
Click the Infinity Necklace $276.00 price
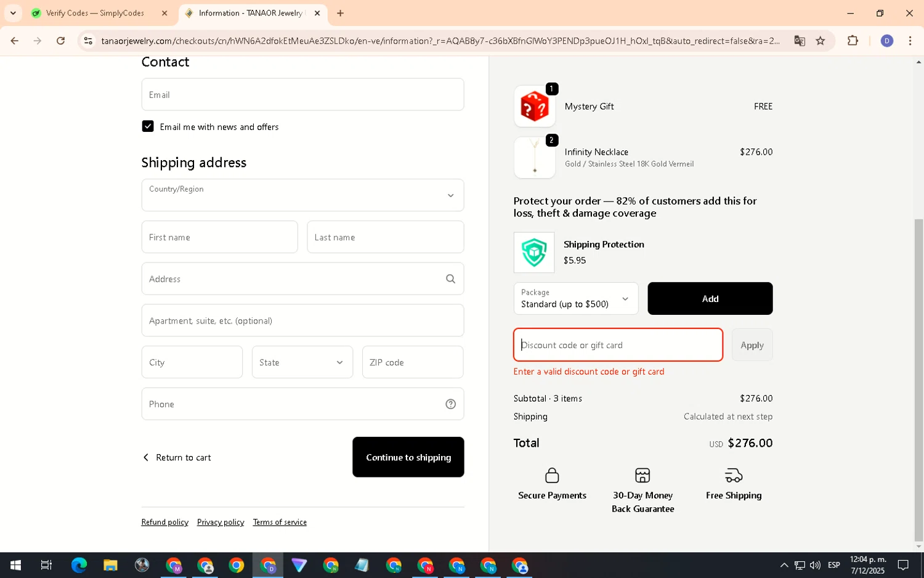(x=756, y=152)
